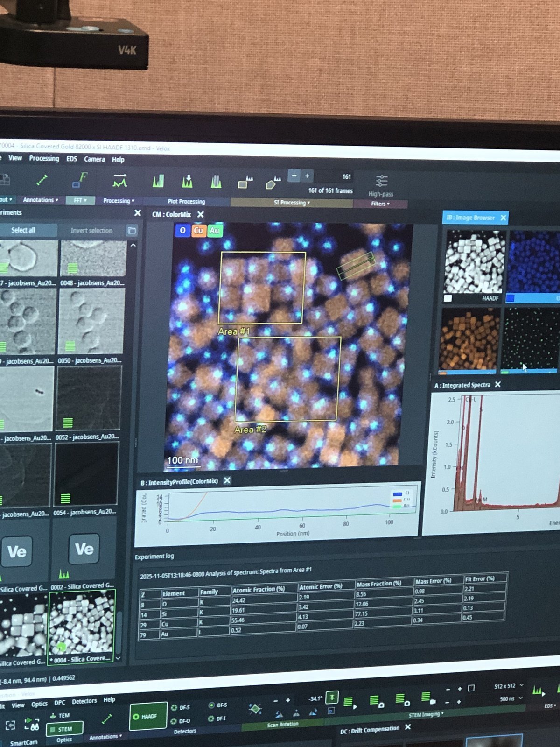Expand the Processing toolbar dropdown
Viewport: 560px width, 747px height.
click(x=119, y=201)
